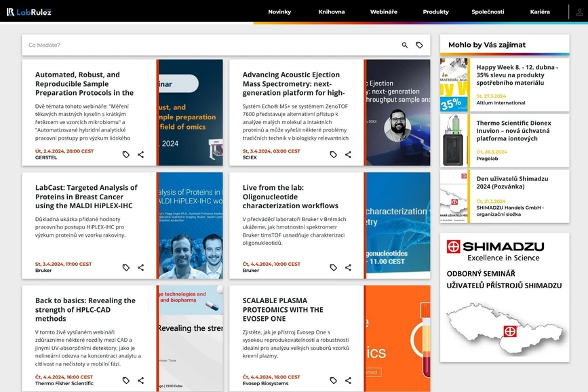Open 'Automated, Robust, and Reproducible Sample' title
This screenshot has height=392, width=588.
(x=84, y=83)
